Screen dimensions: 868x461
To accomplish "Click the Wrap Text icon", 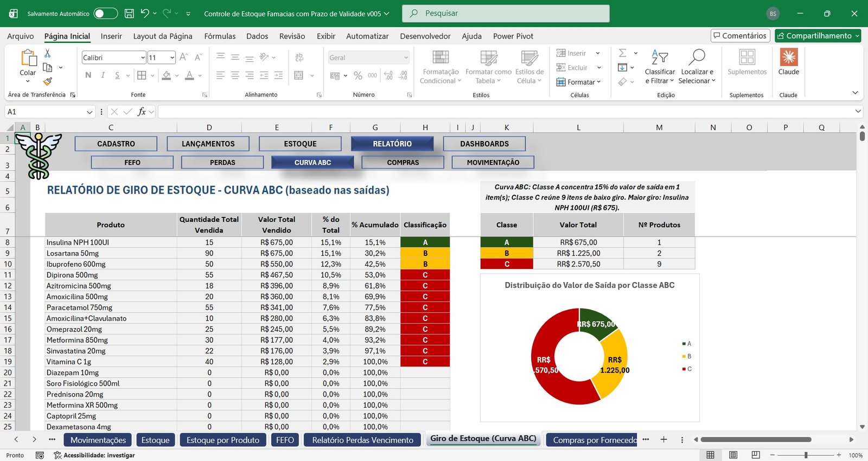I will [x=299, y=57].
